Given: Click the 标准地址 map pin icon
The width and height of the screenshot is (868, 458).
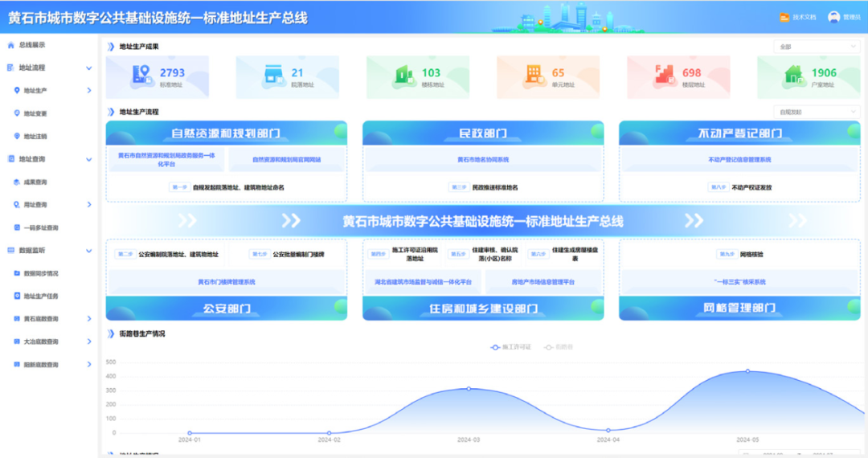Looking at the screenshot, I should tap(141, 76).
